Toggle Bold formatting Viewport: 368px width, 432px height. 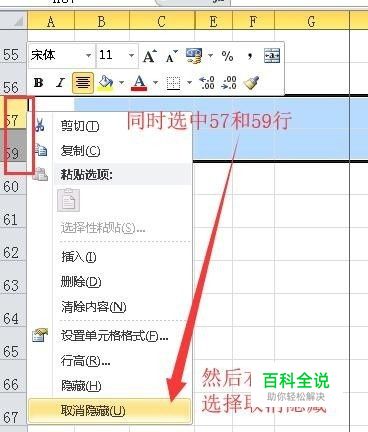tap(39, 82)
